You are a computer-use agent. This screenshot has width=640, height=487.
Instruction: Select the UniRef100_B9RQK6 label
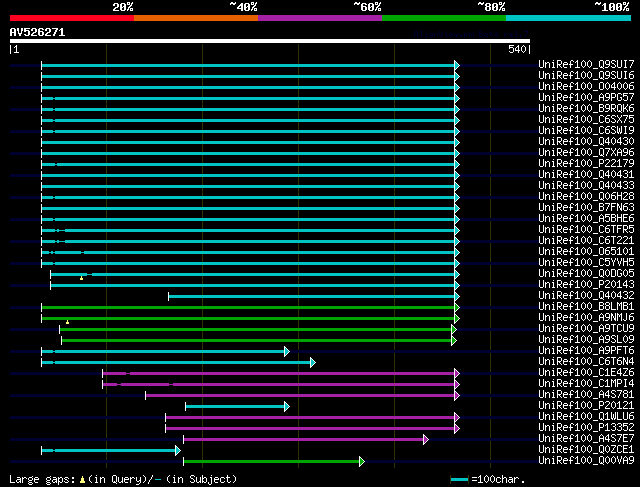click(586, 108)
